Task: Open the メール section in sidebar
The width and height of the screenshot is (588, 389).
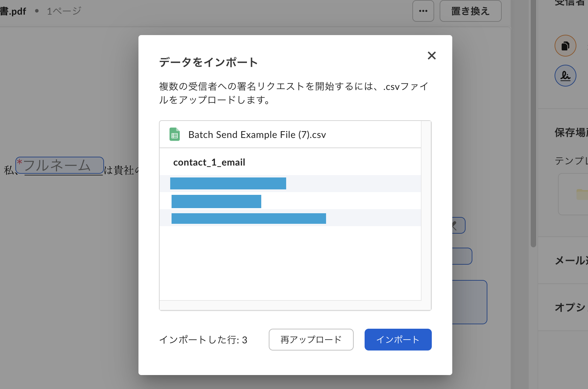Action: point(570,261)
